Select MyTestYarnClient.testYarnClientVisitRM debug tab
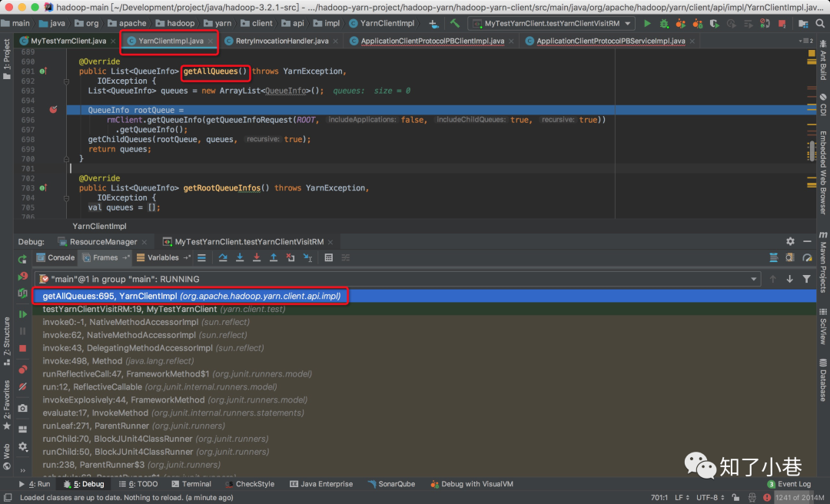This screenshot has width=830, height=504. pyautogui.click(x=249, y=242)
